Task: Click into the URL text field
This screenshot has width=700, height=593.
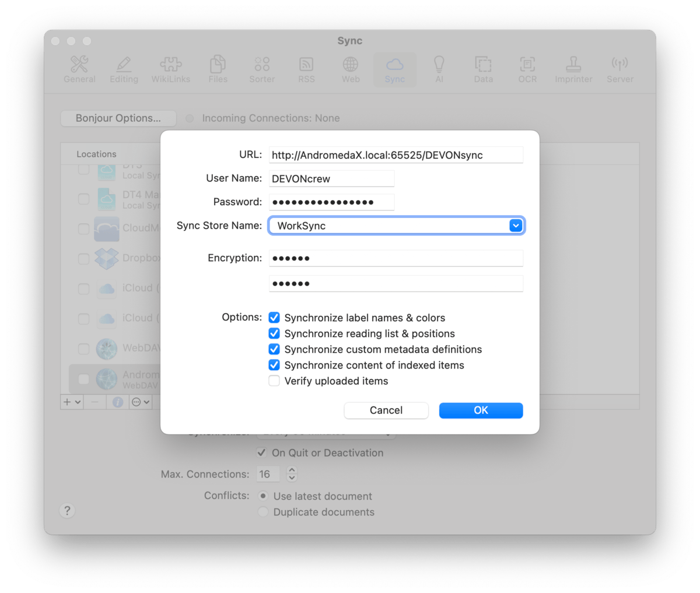Action: click(395, 155)
